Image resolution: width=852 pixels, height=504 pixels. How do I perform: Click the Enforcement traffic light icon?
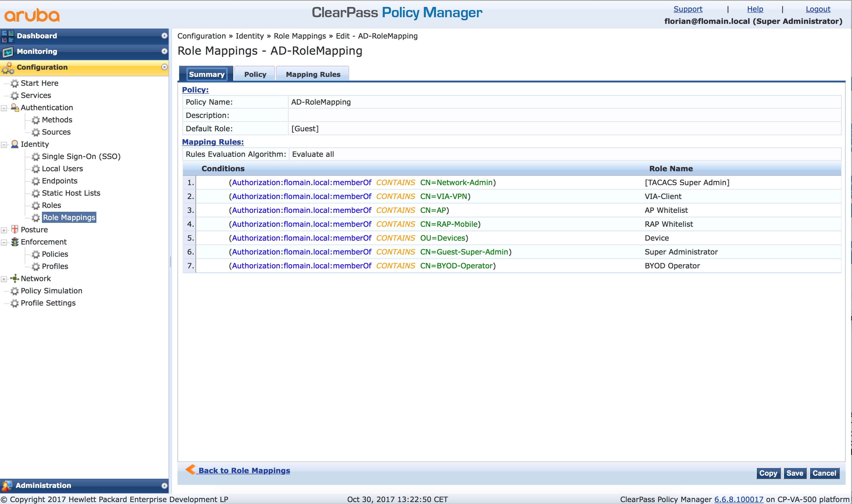tap(15, 242)
